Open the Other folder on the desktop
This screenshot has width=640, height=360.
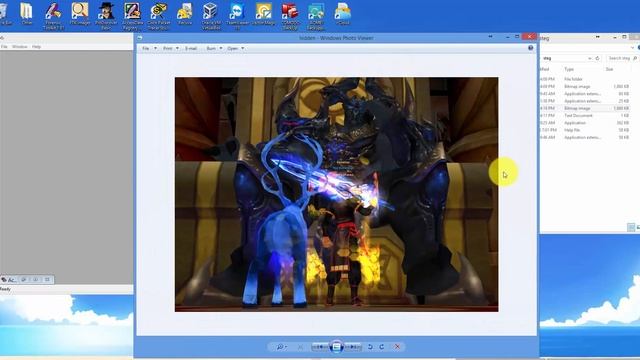point(27,14)
